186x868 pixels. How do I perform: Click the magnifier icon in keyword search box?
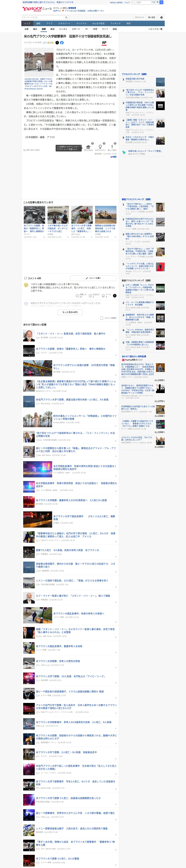(x=66, y=18)
